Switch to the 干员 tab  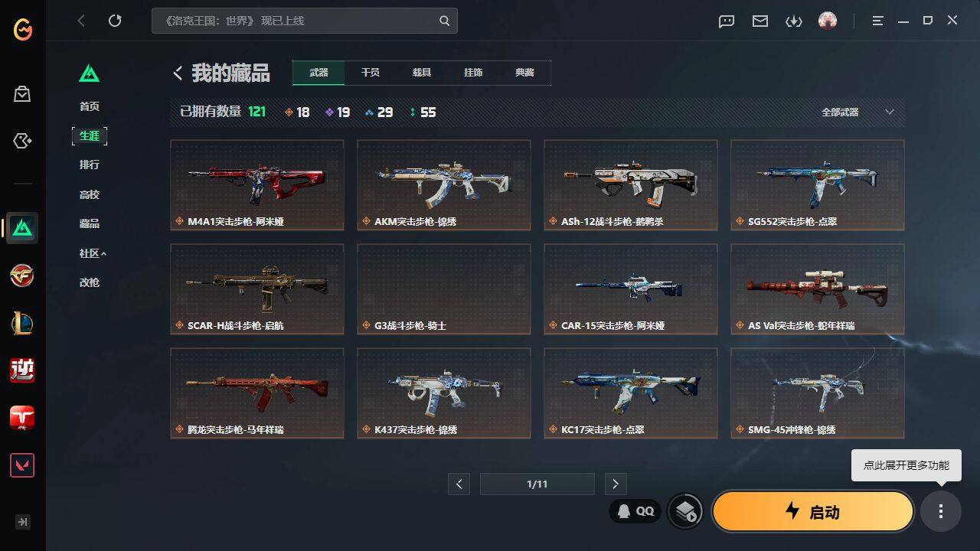[371, 72]
